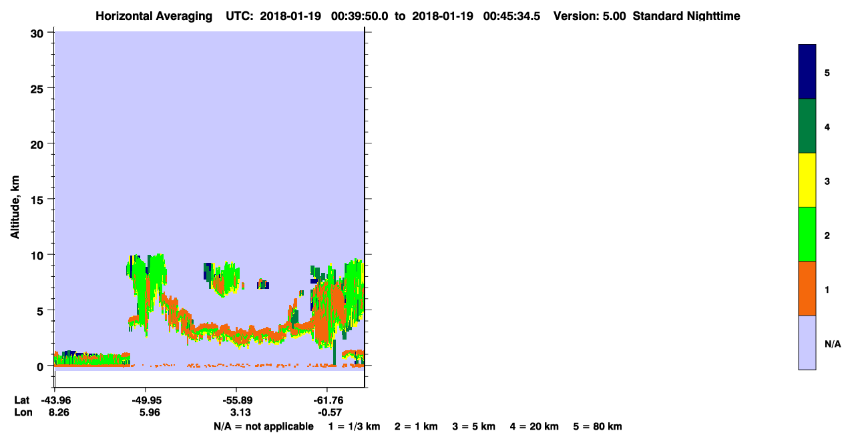Click '2 = 1 km' legend text

[x=416, y=426]
